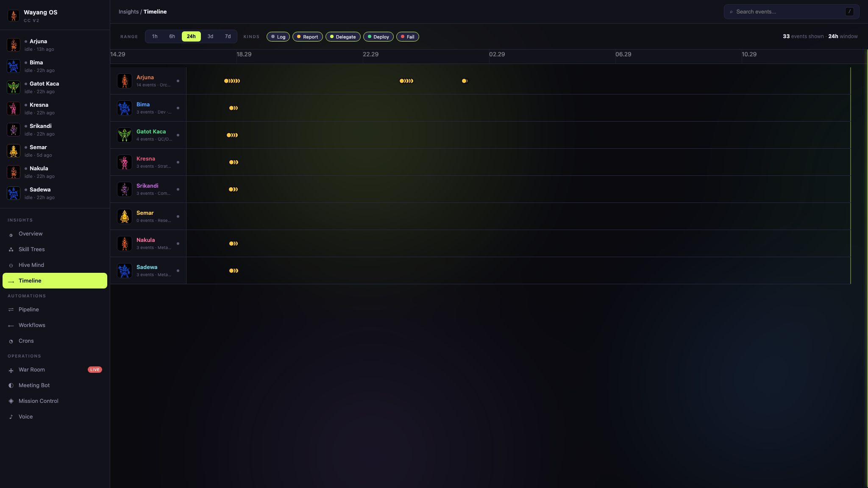Select Semar avatar in sidebar agent list
This screenshot has height=488, width=868.
click(14, 151)
